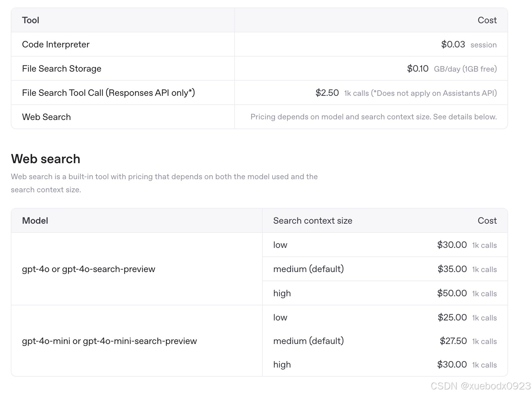This screenshot has height=395, width=532.
Task: Click the 'Model' column header
Action: pos(35,221)
